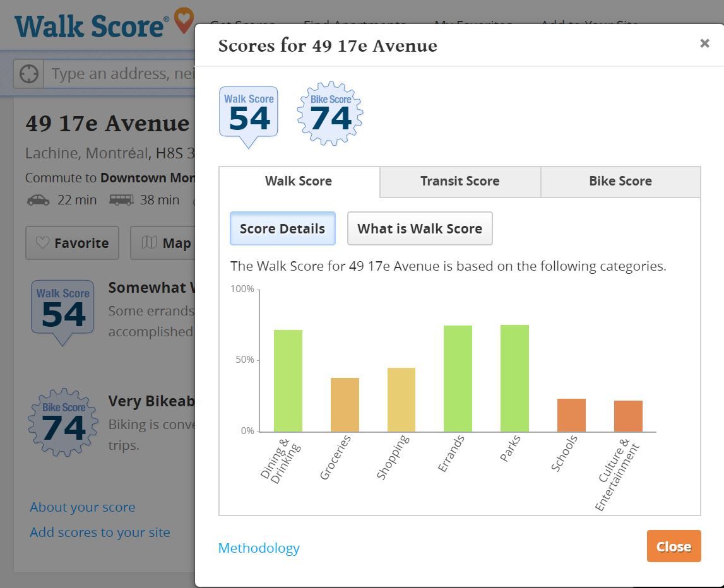Click the Walk Score 54 badge in modal
This screenshot has width=724, height=588.
(x=249, y=115)
